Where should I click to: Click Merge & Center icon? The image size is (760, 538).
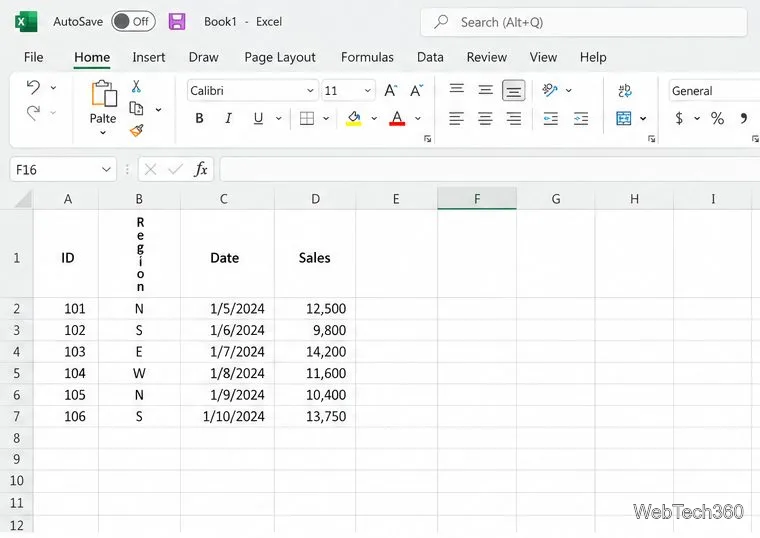point(624,118)
